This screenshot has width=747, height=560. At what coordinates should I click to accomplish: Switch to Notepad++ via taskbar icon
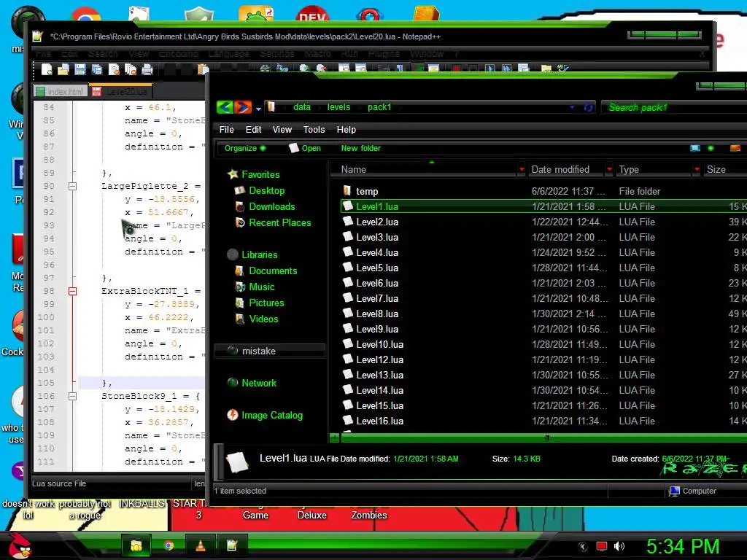tap(232, 545)
